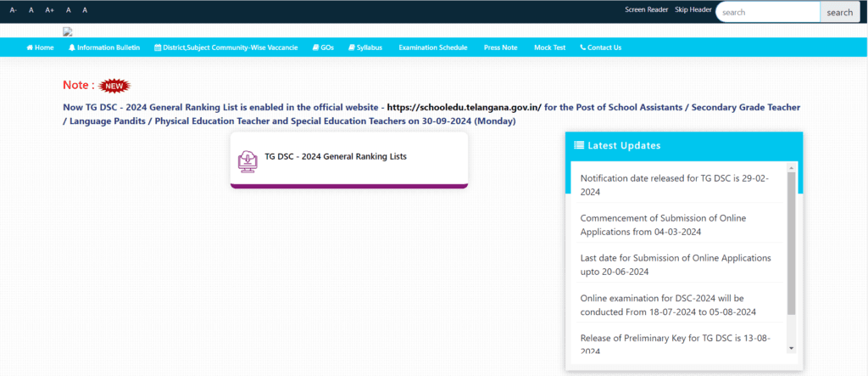Viewport: 868px width, 376px height.
Task: Decrease font size with A- button
Action: tap(14, 10)
